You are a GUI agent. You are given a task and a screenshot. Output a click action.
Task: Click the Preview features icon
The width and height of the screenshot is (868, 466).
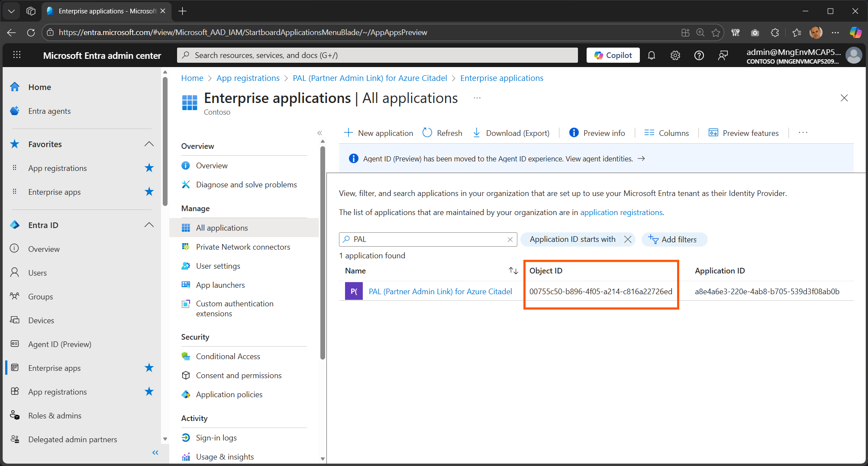click(x=713, y=133)
